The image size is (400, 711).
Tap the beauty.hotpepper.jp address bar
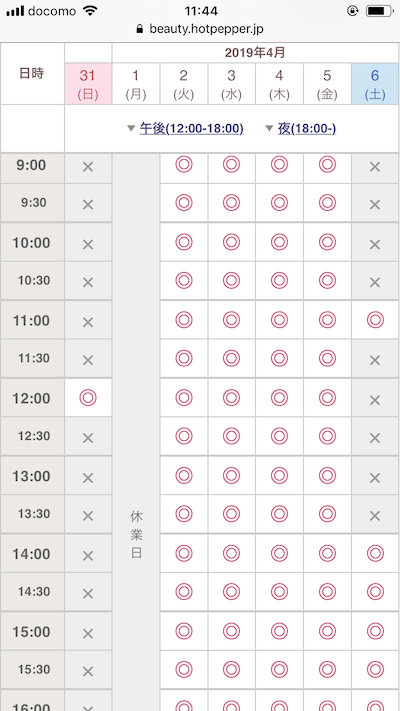pos(200,29)
